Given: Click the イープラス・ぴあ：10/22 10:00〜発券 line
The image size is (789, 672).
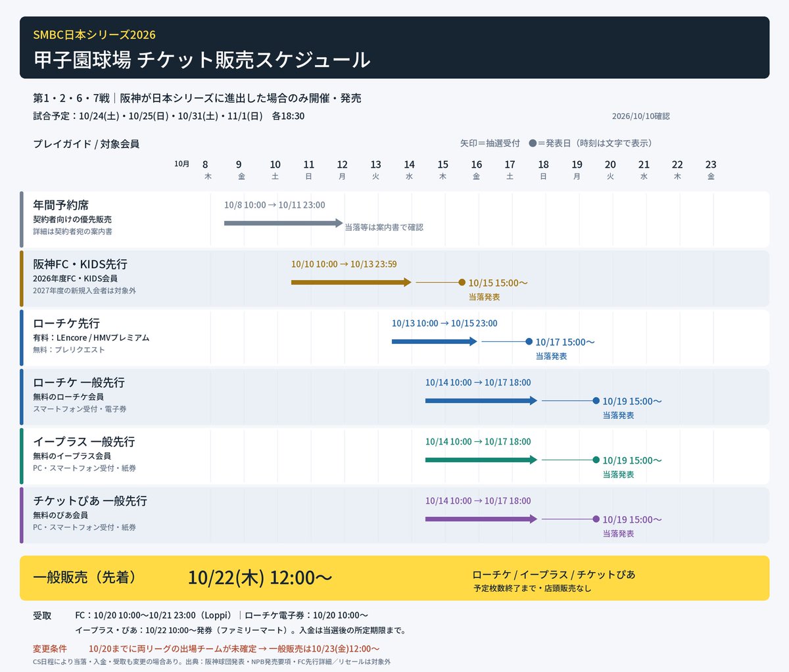Looking at the screenshot, I should (x=240, y=630).
